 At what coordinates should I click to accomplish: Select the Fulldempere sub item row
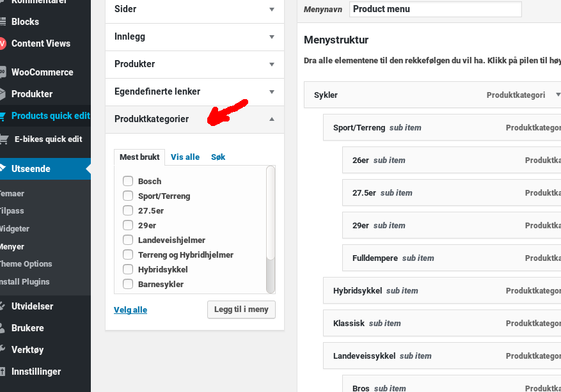click(452, 258)
